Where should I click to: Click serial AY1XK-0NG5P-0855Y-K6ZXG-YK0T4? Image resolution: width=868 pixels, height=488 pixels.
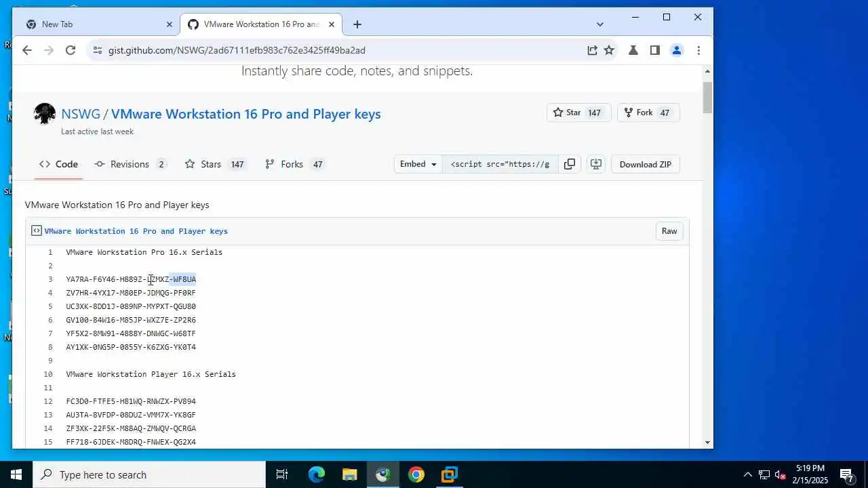pos(131,347)
